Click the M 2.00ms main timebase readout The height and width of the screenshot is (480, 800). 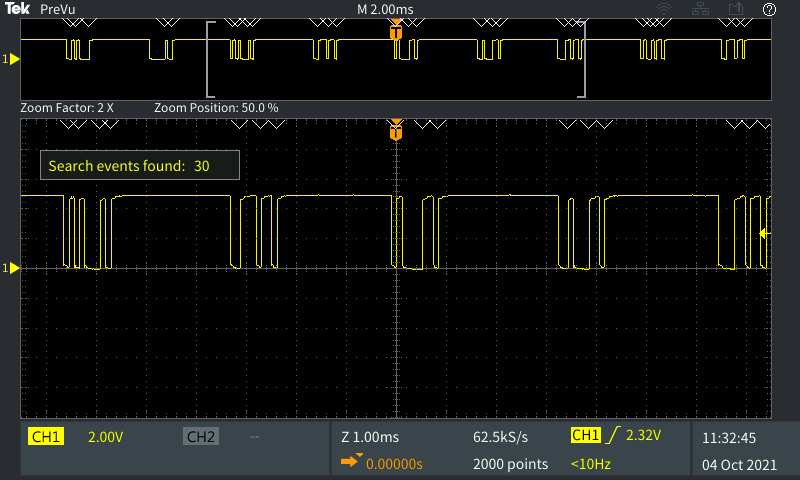click(385, 9)
